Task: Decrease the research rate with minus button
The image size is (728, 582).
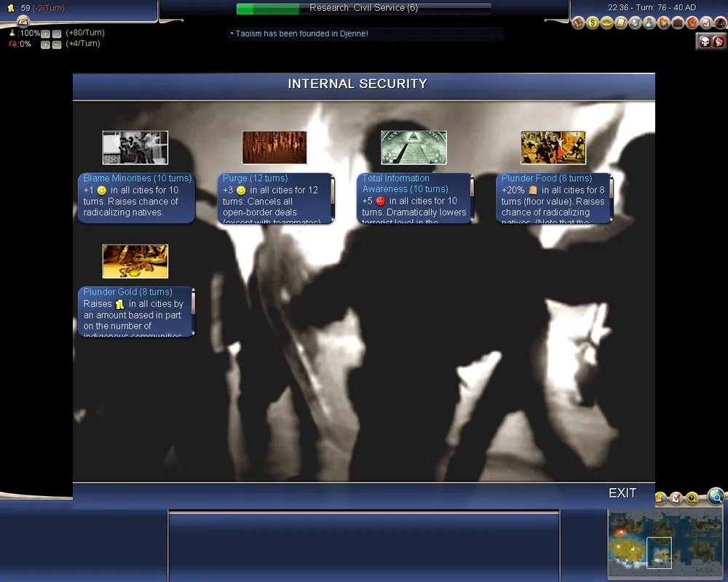Action: click(57, 34)
